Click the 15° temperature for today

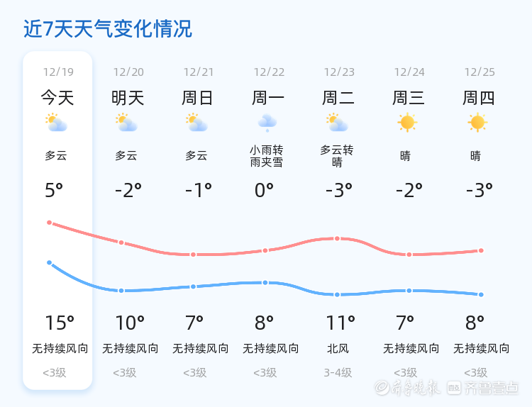[x=60, y=323]
